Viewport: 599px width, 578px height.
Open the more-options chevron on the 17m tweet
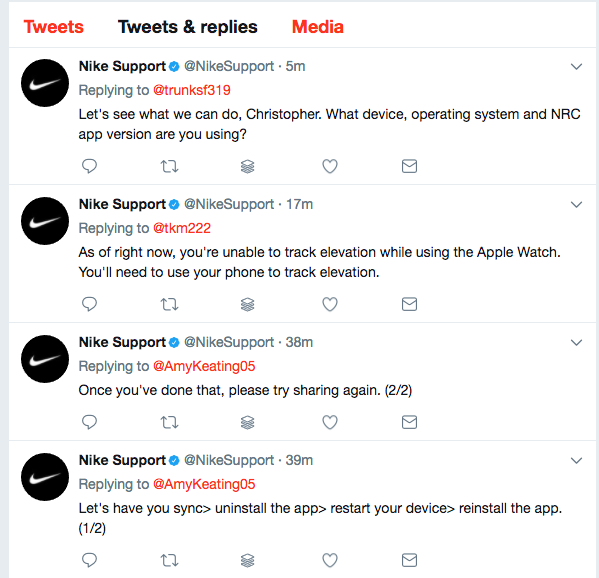point(576,204)
